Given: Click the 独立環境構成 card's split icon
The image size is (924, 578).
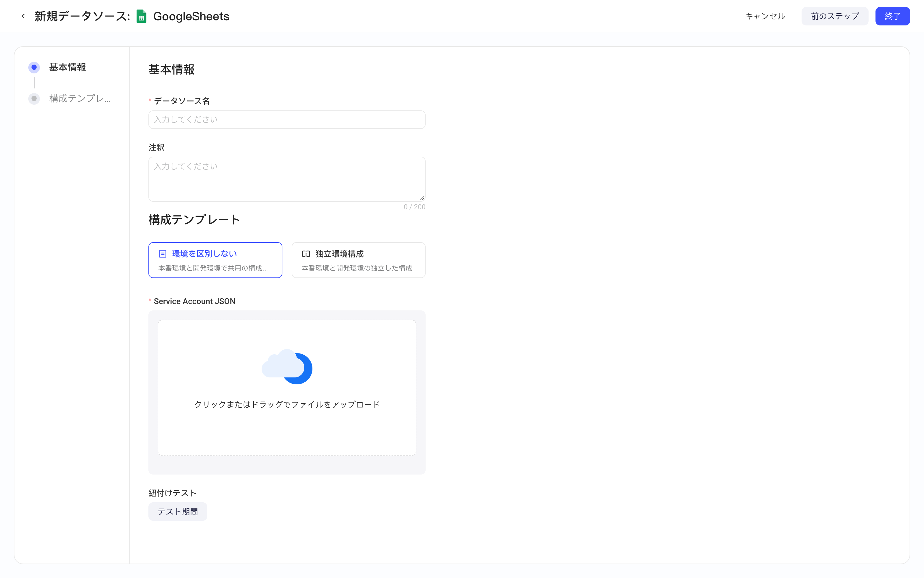Looking at the screenshot, I should (x=306, y=254).
